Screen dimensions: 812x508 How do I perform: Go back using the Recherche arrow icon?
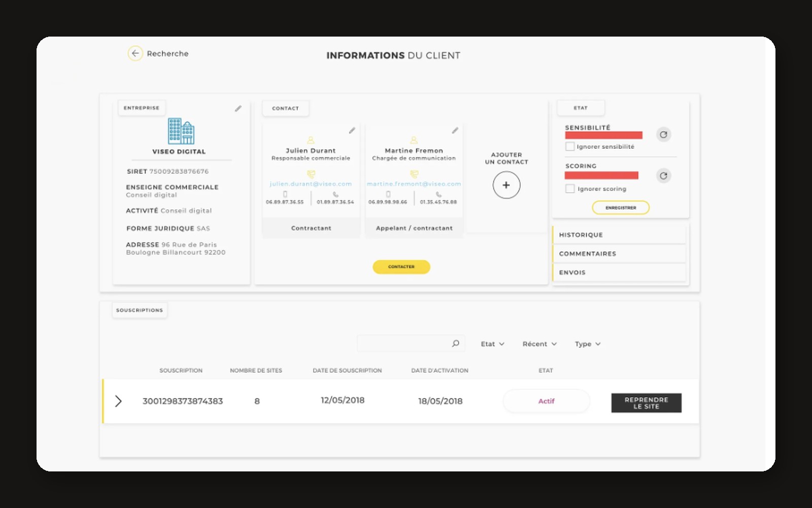(135, 53)
